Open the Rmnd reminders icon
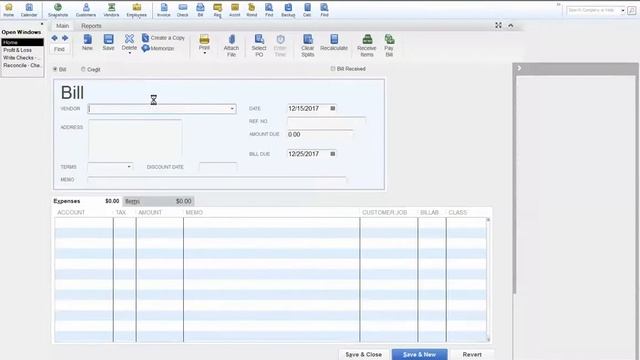 click(x=252, y=10)
